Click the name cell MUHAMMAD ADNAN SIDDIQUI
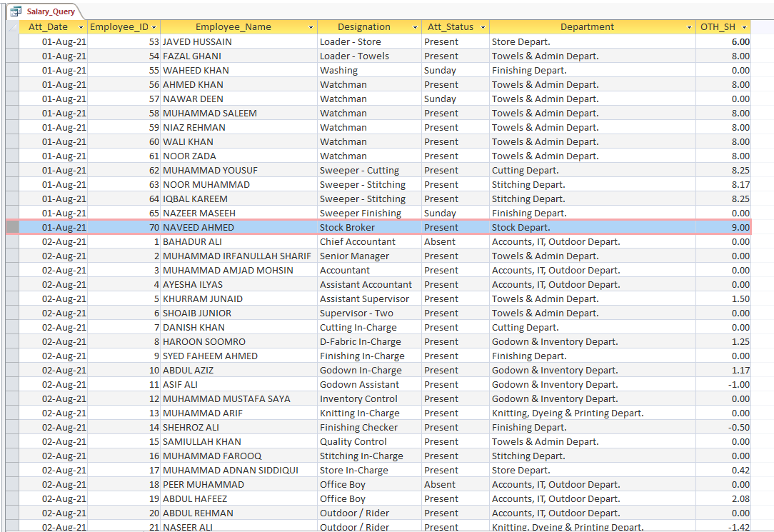Image resolution: width=774 pixels, height=532 pixels. point(239,471)
